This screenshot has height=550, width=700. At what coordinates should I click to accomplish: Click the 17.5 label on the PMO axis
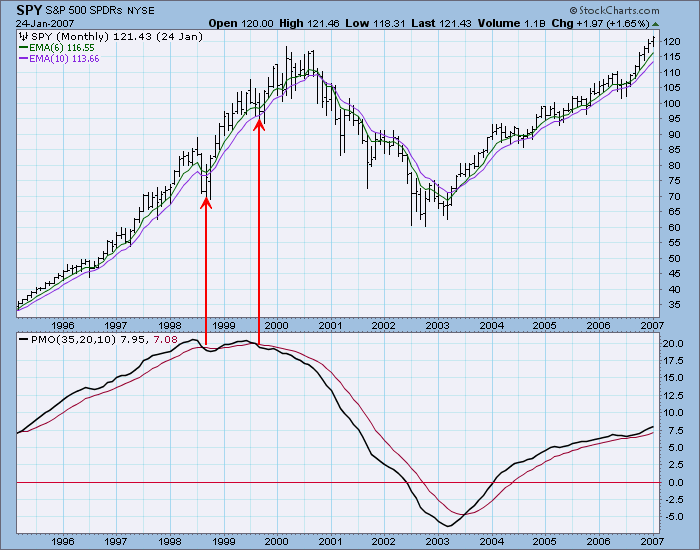pos(674,361)
